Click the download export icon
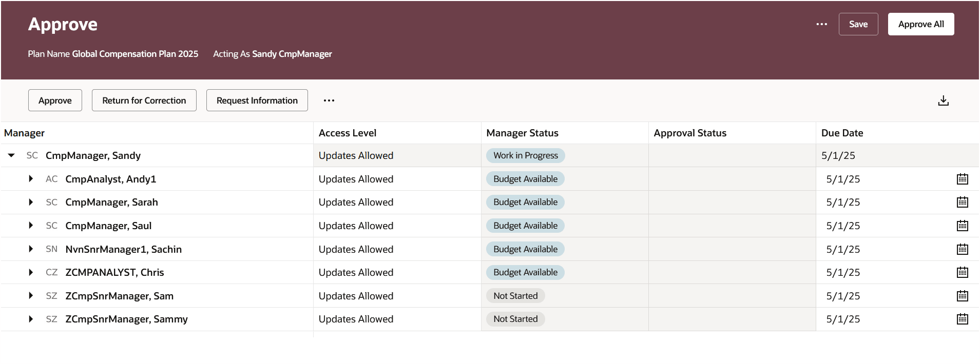Image resolution: width=980 pixels, height=364 pixels. coord(943,100)
